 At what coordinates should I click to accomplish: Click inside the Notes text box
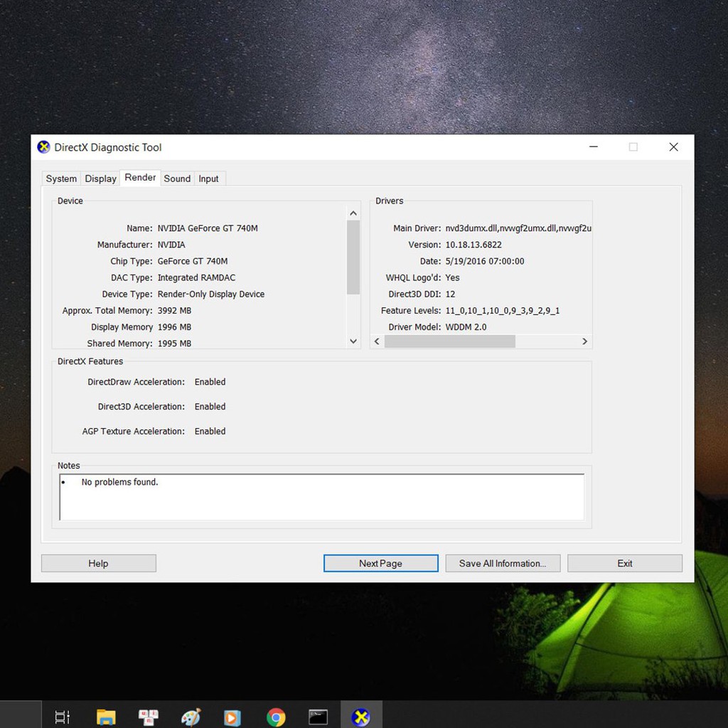click(322, 497)
